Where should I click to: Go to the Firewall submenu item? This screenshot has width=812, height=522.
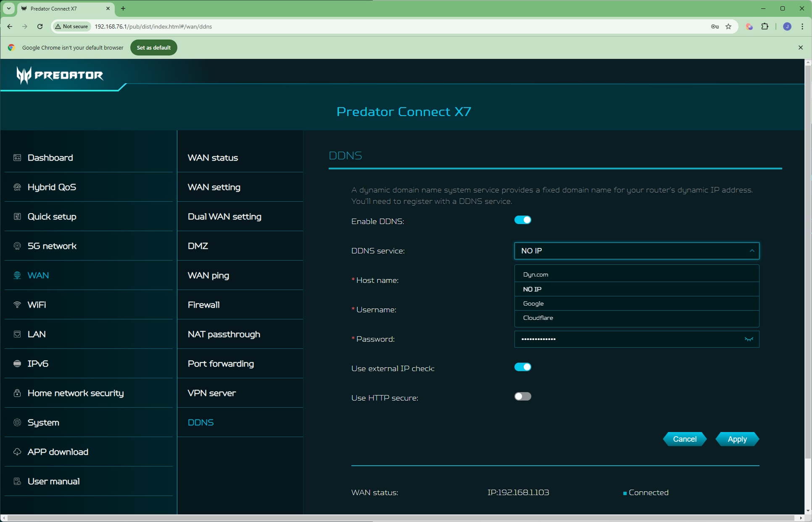click(203, 305)
